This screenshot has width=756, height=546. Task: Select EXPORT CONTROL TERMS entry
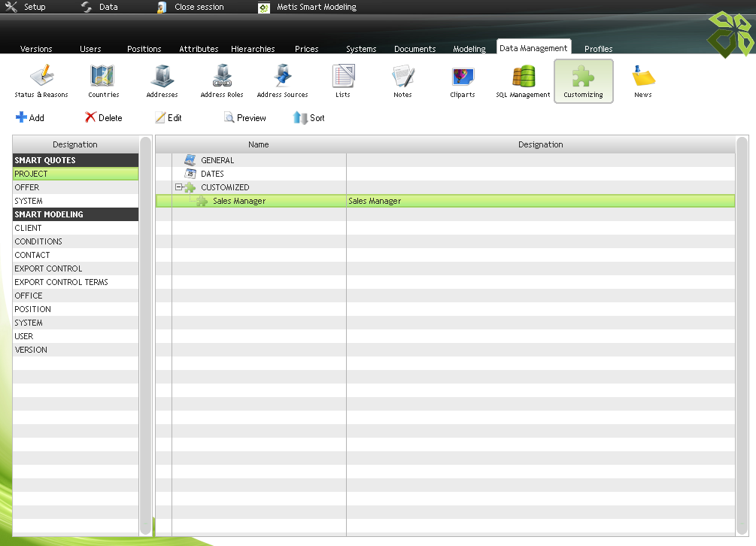click(61, 282)
